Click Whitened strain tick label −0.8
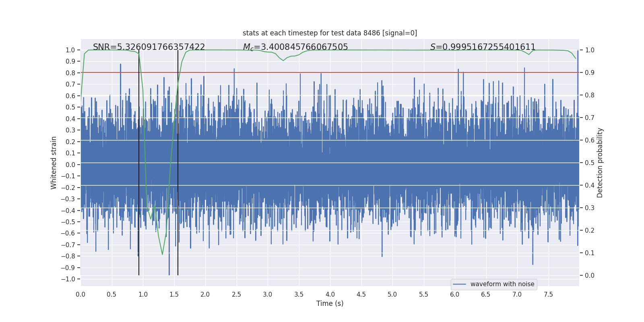This screenshot has height=322, width=644. point(68,256)
